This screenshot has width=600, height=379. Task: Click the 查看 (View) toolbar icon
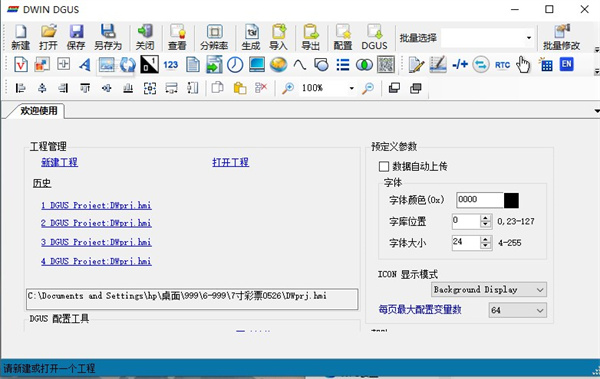point(177,38)
